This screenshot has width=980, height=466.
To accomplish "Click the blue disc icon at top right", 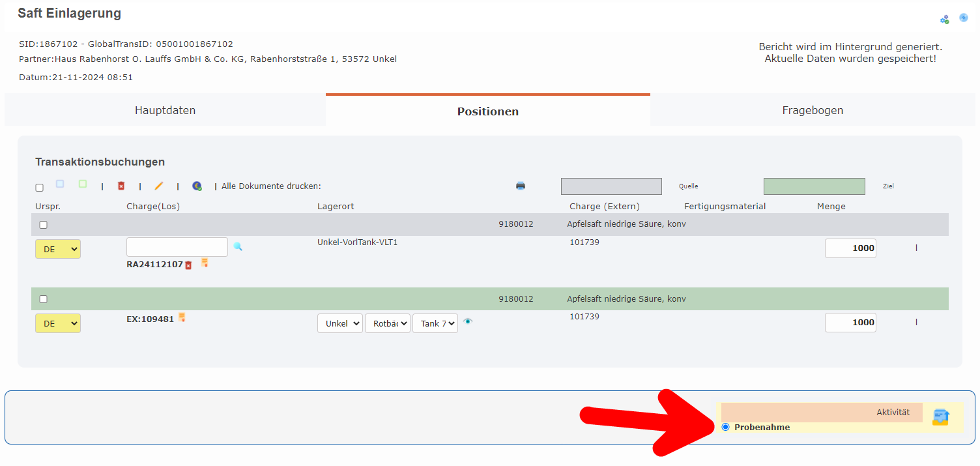I will click(x=964, y=18).
